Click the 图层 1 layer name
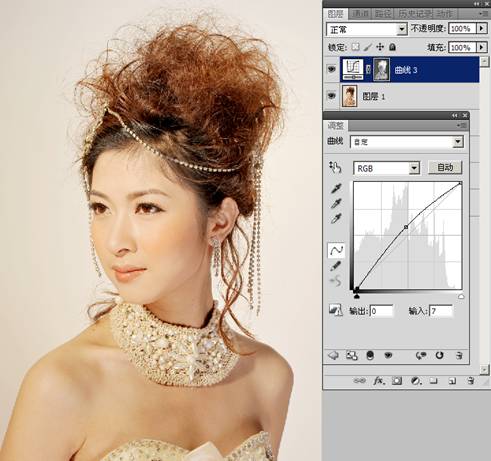 pos(373,97)
